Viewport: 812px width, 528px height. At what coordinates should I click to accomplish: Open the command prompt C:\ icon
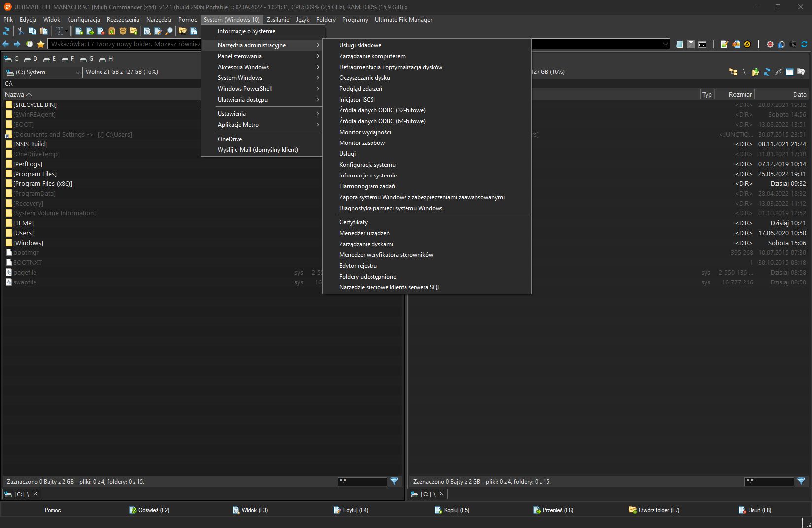(x=702, y=44)
